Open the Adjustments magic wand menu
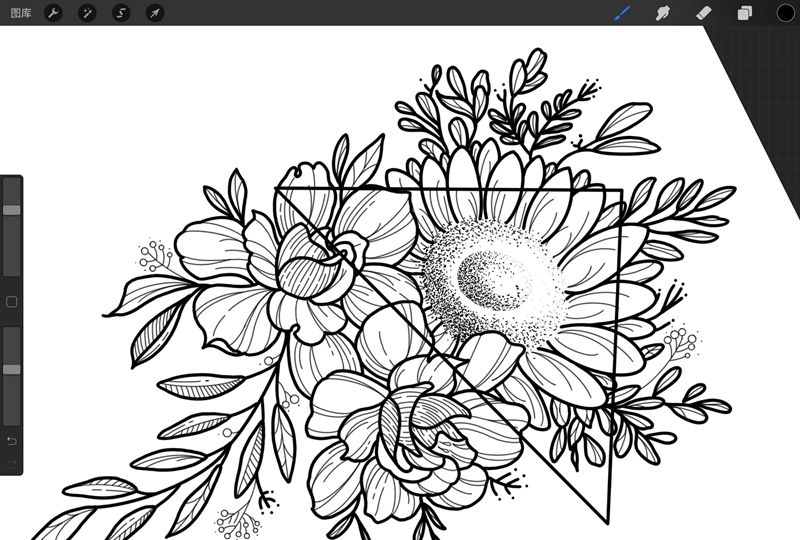 coord(87,13)
